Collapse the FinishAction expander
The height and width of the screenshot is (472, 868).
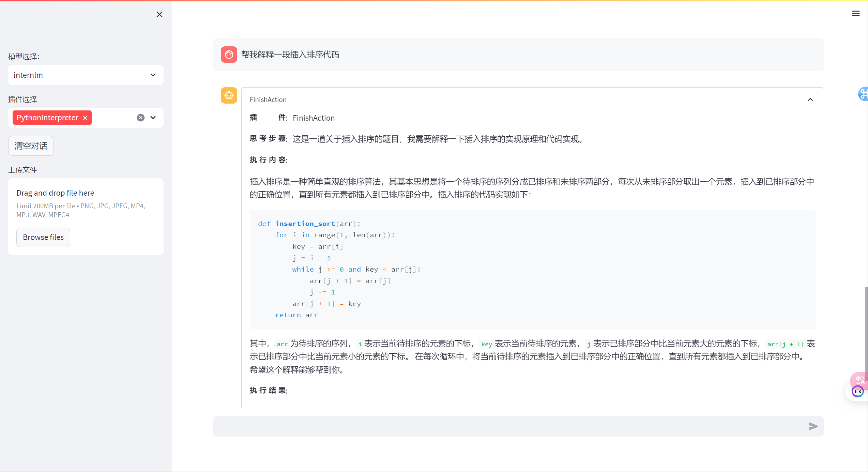pyautogui.click(x=810, y=100)
